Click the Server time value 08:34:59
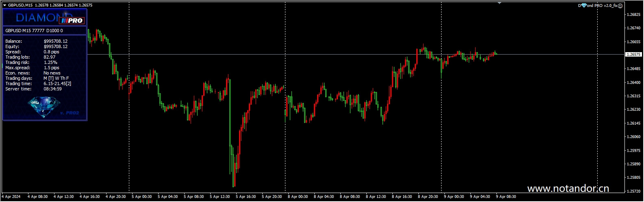 click(53, 89)
